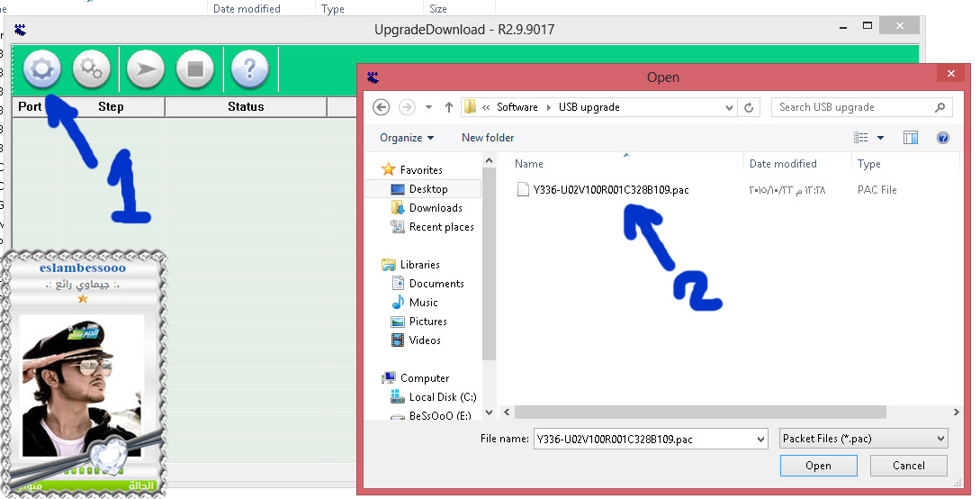Close the Open dialog
The height and width of the screenshot is (499, 980).
[x=950, y=74]
